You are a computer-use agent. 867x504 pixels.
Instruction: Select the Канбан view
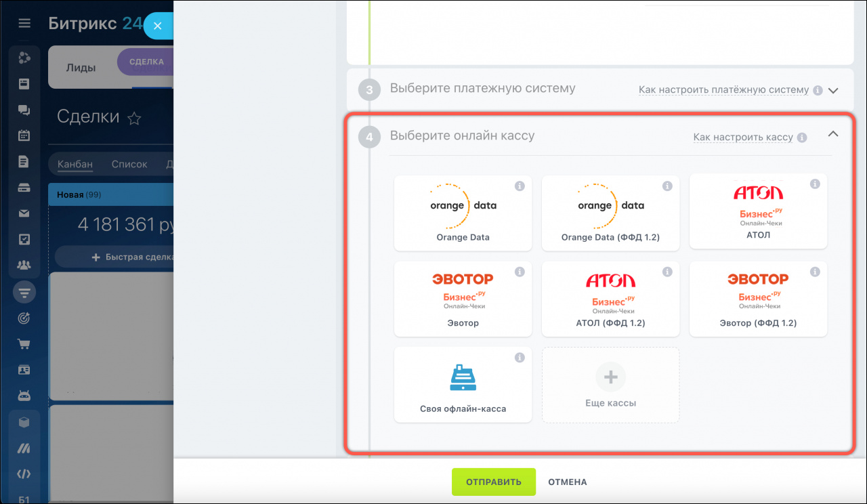click(x=75, y=164)
